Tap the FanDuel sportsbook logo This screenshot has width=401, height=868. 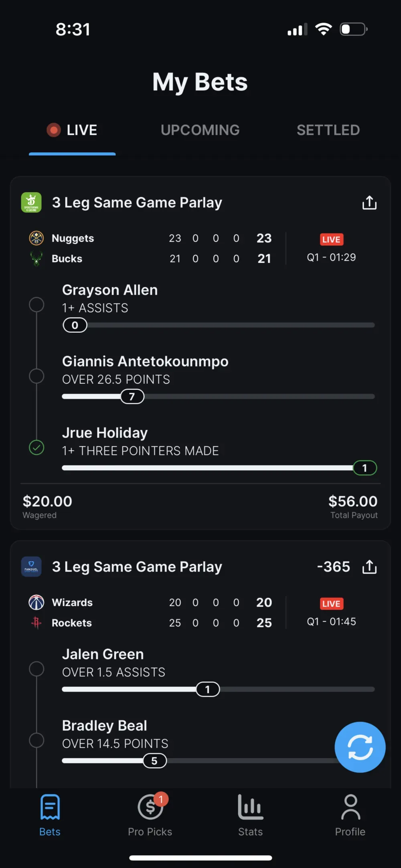click(31, 567)
